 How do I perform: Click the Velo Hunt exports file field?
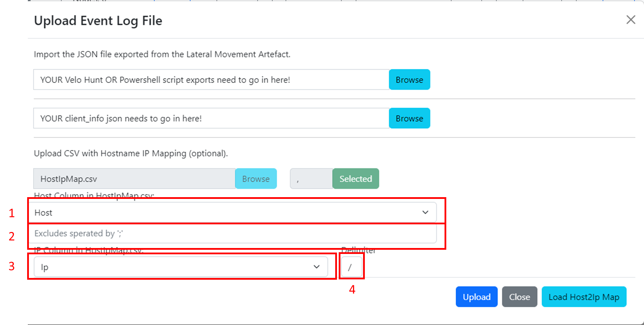pos(211,80)
